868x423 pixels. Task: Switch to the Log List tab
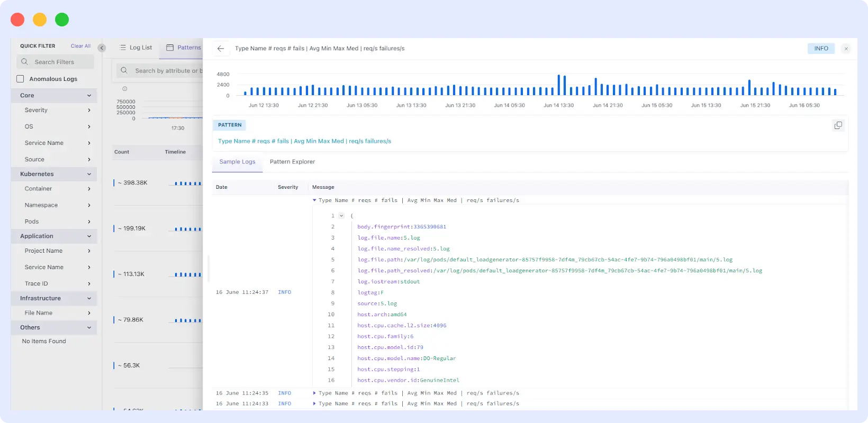(136, 48)
